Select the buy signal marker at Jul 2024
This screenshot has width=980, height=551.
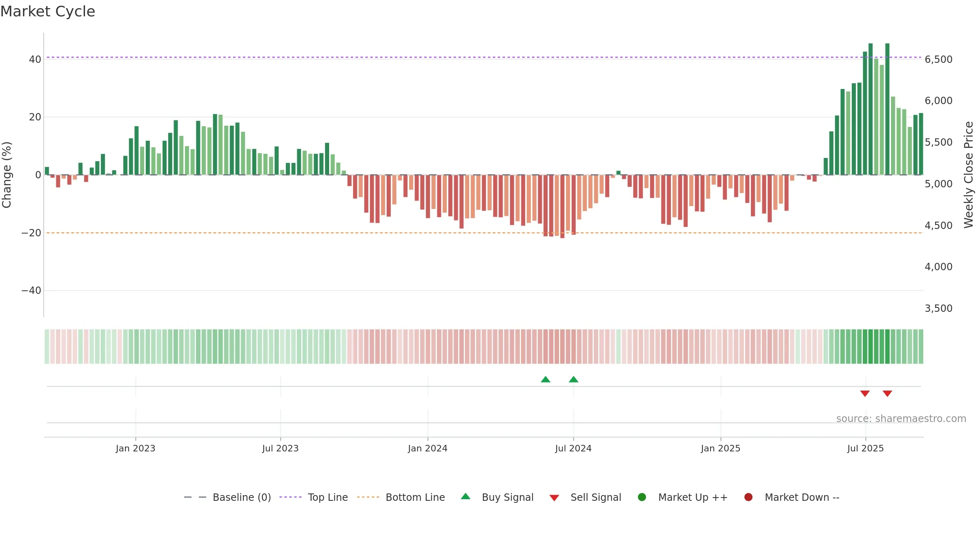point(573,379)
